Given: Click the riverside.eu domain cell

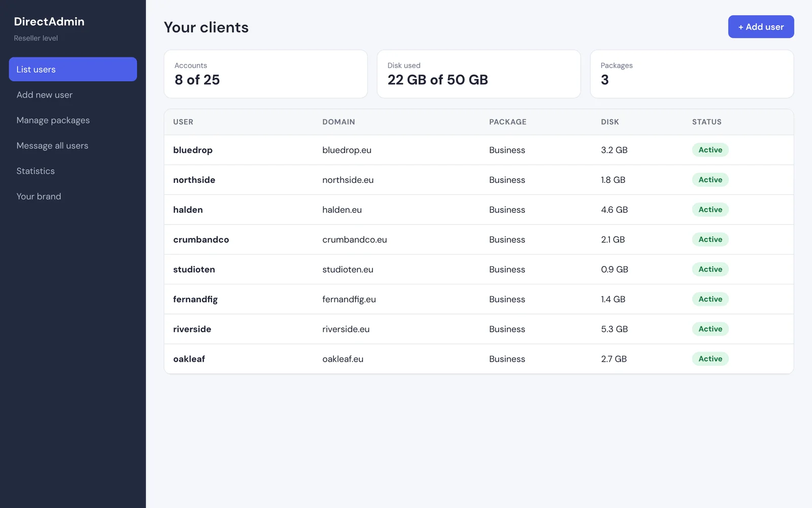Looking at the screenshot, I should [346, 329].
